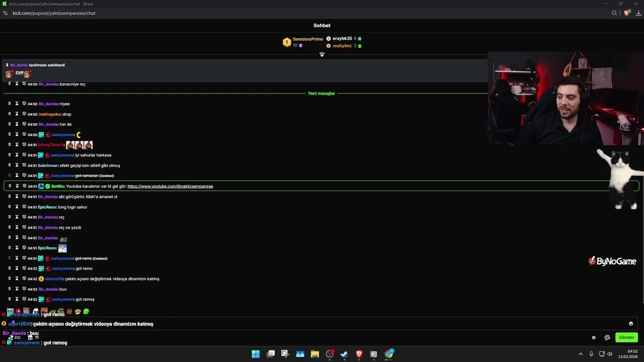Open the emoji picker in chat input
Screen dimensions: 644x362
tap(631, 324)
